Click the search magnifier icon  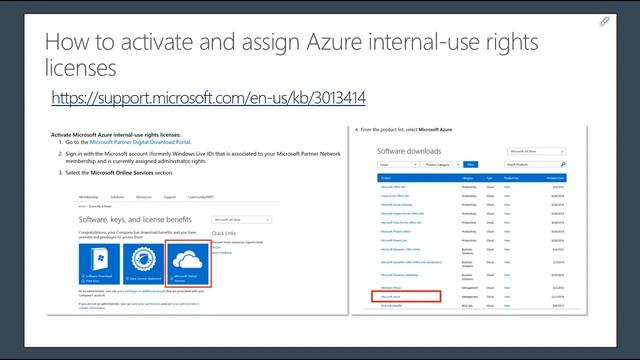tap(563, 164)
